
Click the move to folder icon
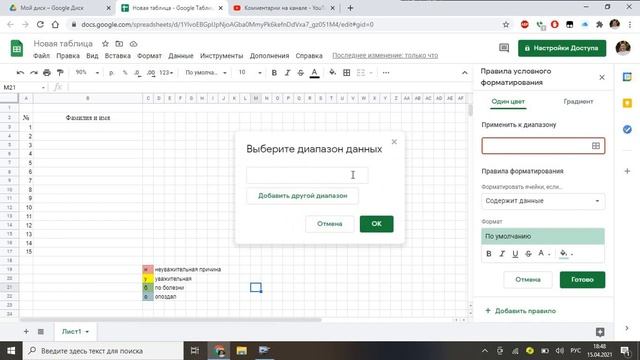pos(119,44)
